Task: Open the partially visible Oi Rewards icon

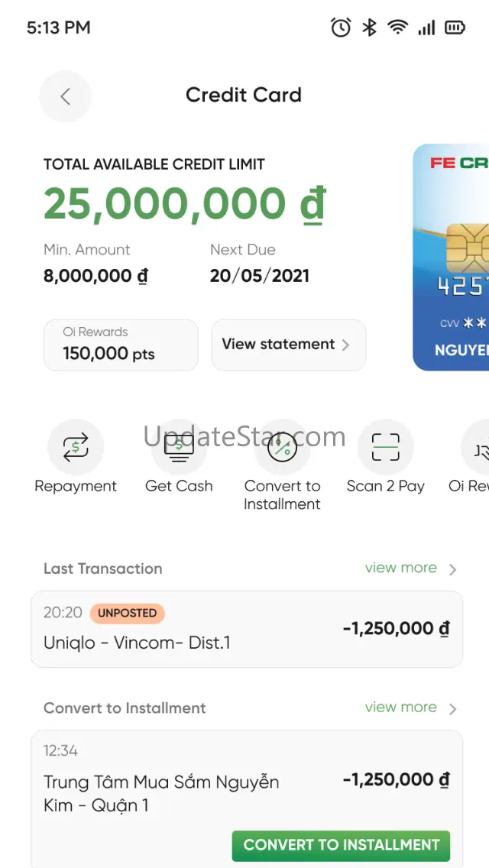Action: 476,447
